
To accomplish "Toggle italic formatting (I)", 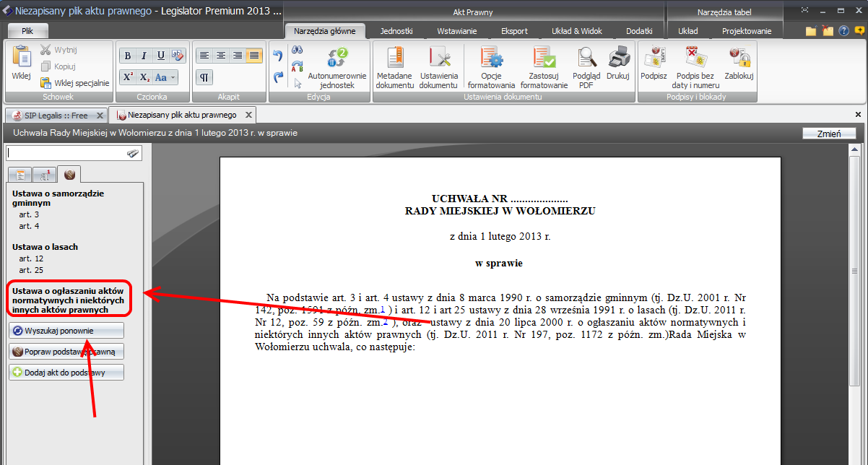I will point(144,56).
